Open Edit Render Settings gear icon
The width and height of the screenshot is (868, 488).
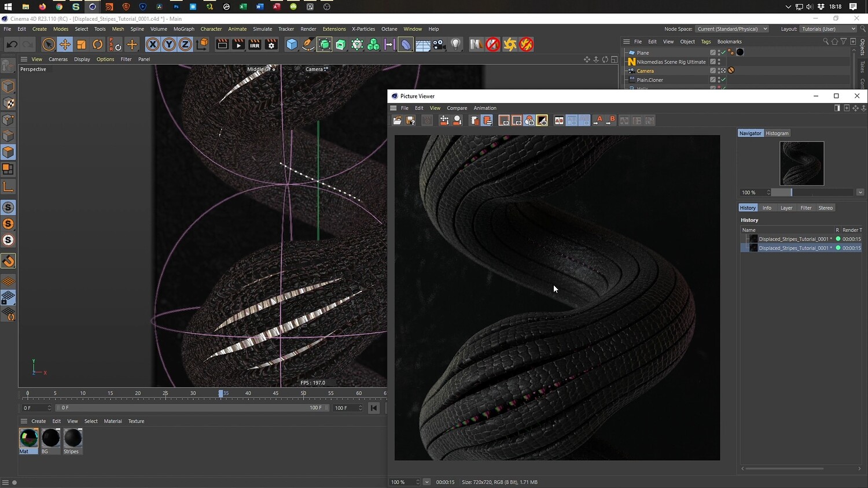(x=271, y=45)
